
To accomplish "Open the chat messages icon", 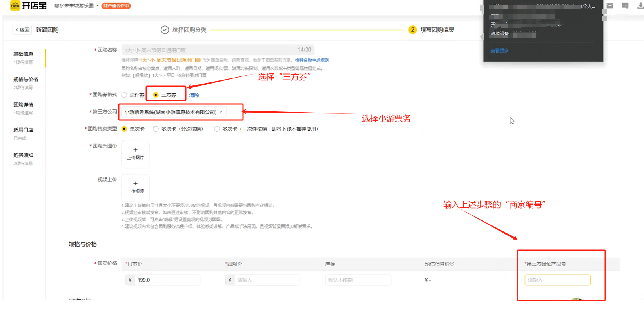I will tap(625, 5).
